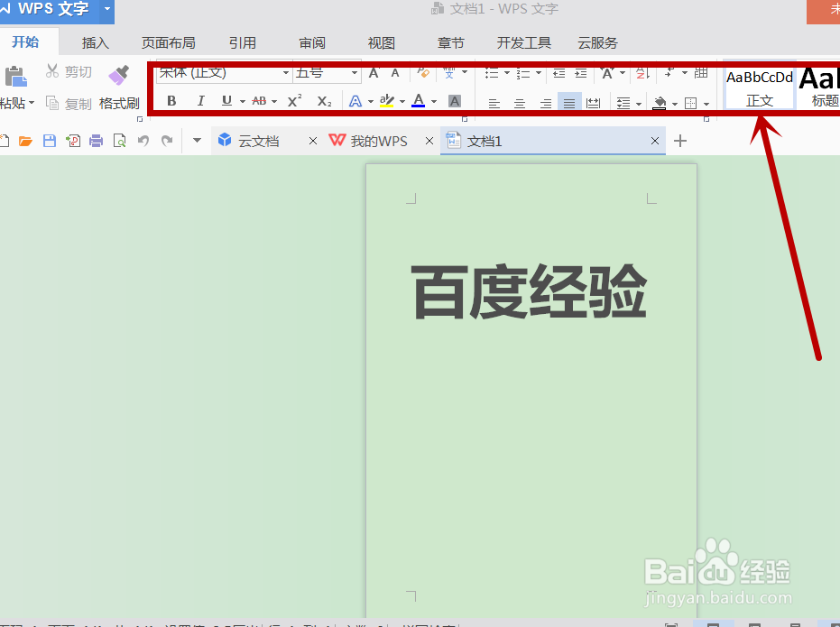Click the Bullets list icon
The width and height of the screenshot is (840, 627).
[491, 73]
